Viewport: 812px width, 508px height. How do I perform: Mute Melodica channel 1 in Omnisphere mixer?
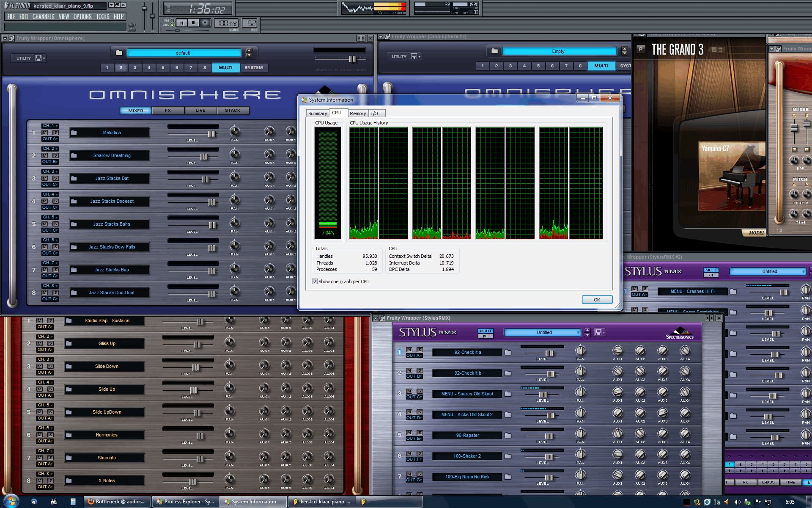(x=45, y=133)
